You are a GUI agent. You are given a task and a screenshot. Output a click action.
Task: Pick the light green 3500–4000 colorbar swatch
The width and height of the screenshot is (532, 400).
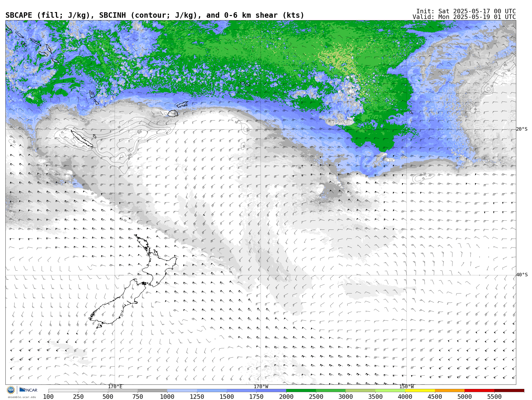[390, 391]
